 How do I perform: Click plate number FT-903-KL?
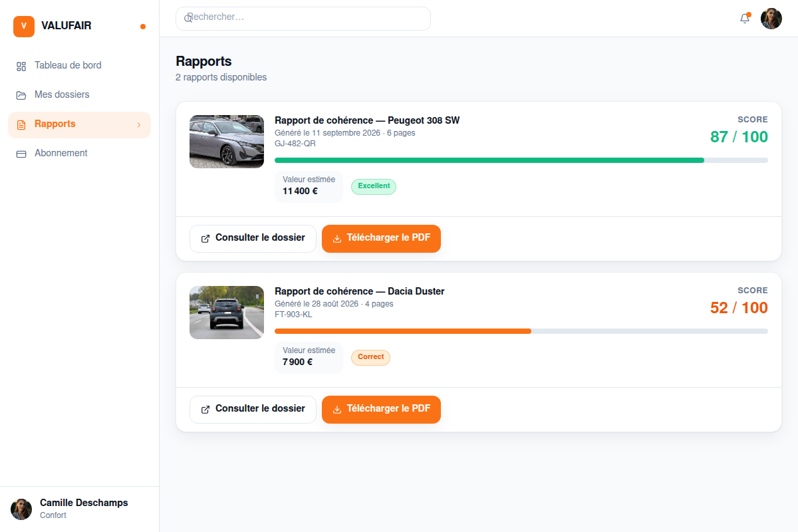(x=293, y=315)
